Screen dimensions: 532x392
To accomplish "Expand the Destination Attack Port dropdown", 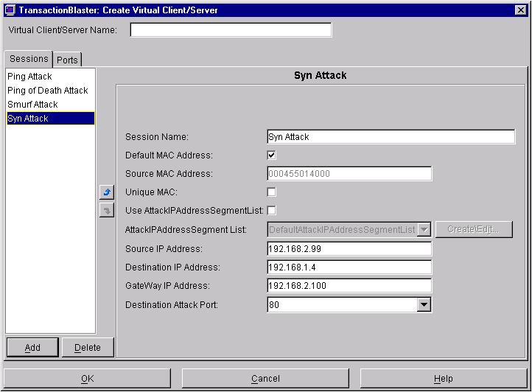I will [424, 304].
